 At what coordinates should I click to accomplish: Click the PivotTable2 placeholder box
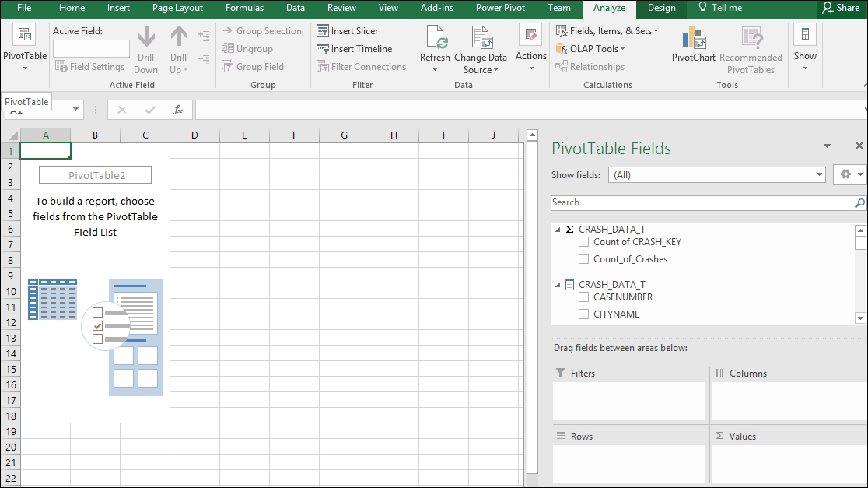coord(96,176)
